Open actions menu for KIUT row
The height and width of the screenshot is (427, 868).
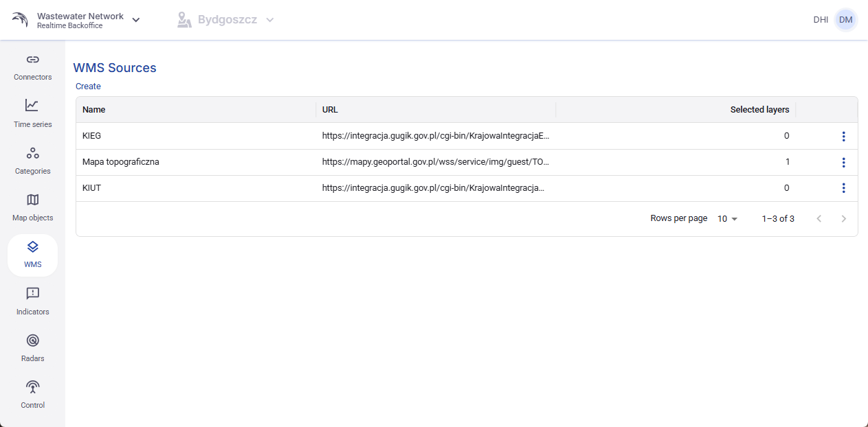tap(843, 188)
